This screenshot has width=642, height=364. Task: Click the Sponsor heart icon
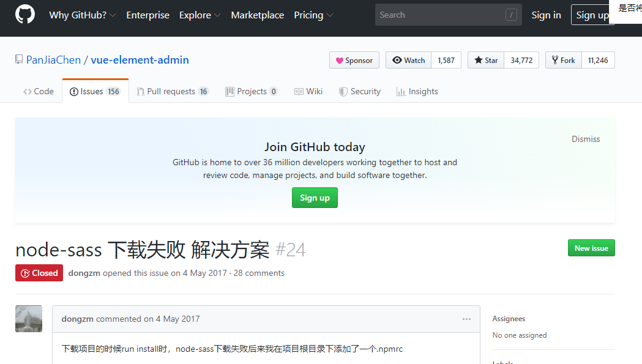340,61
